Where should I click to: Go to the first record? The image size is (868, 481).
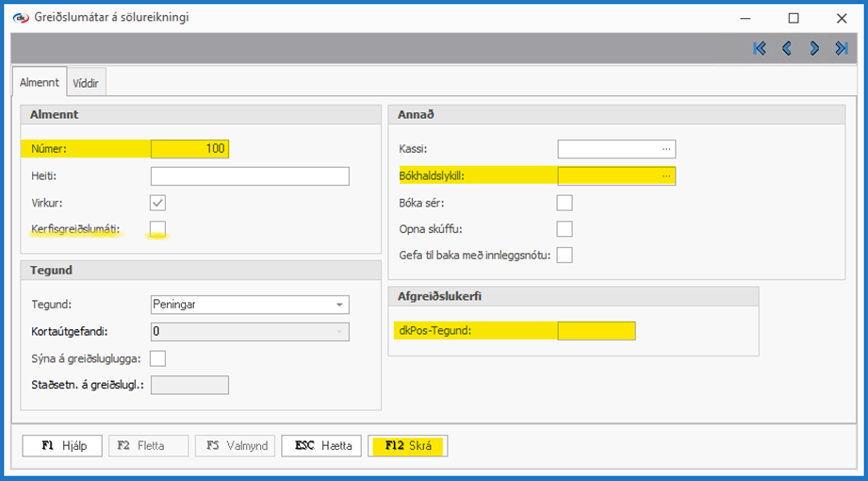pyautogui.click(x=760, y=49)
